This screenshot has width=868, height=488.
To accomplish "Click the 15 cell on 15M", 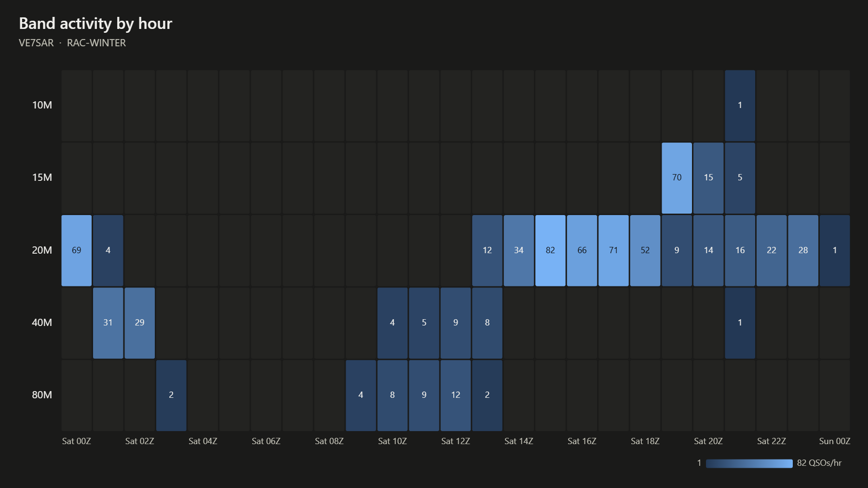I will pos(708,178).
